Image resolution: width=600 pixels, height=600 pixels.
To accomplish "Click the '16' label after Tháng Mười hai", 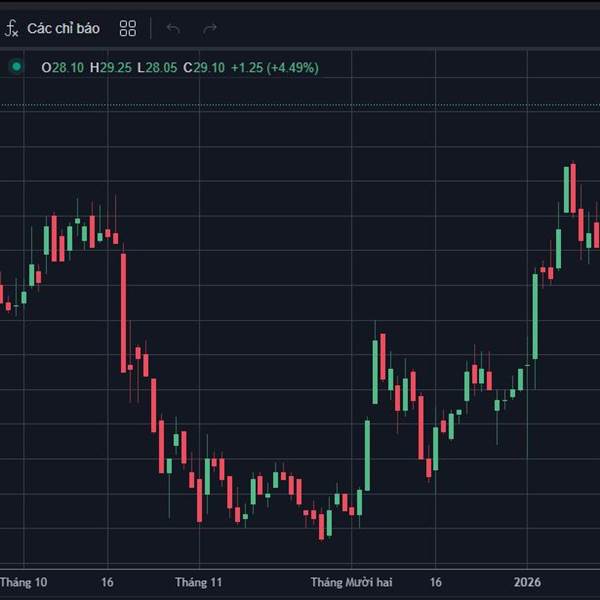I will tap(435, 581).
